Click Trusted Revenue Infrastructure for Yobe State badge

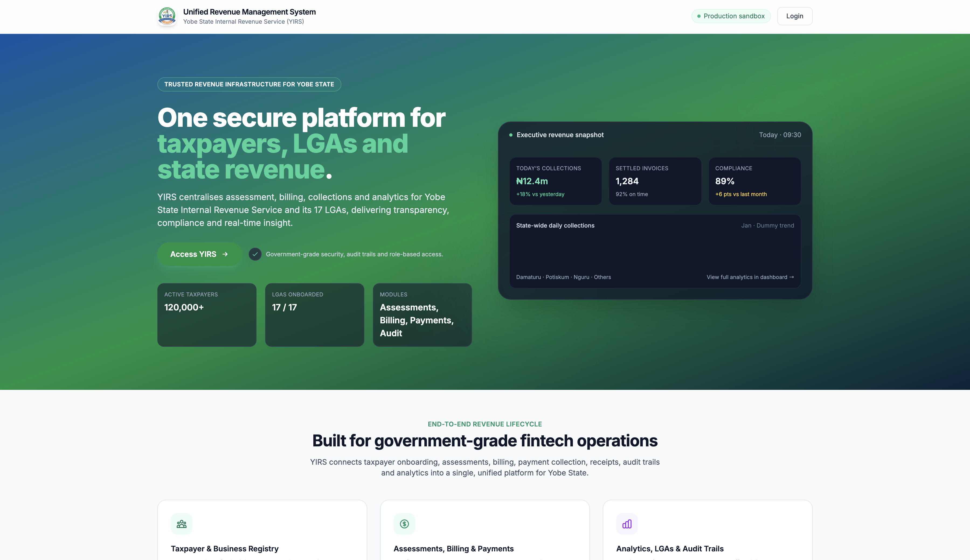[x=249, y=84]
